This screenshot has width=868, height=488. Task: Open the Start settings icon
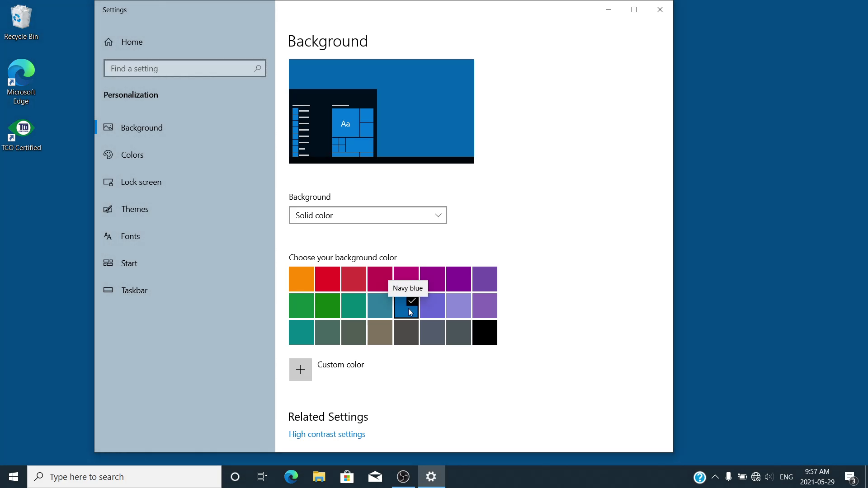coord(108,263)
